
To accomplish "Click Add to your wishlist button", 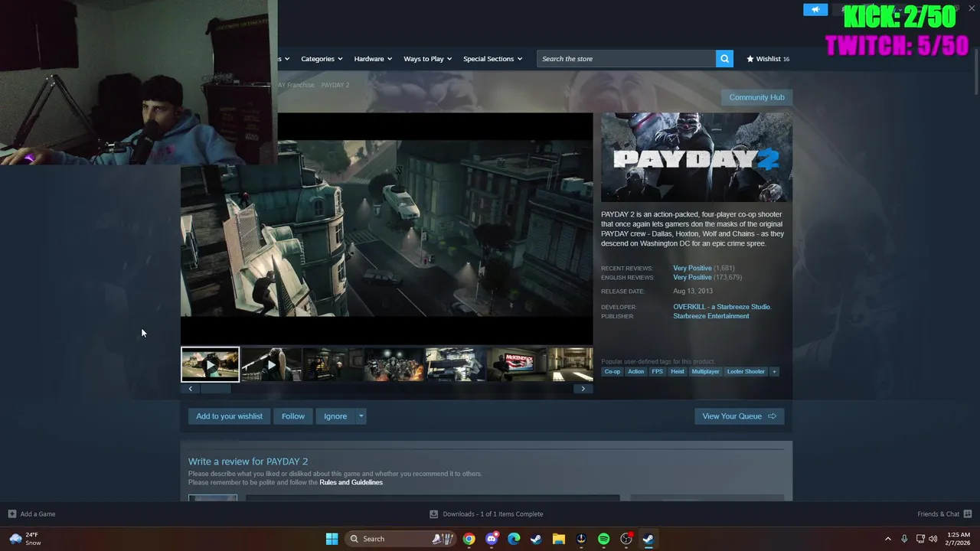I will 229,416.
